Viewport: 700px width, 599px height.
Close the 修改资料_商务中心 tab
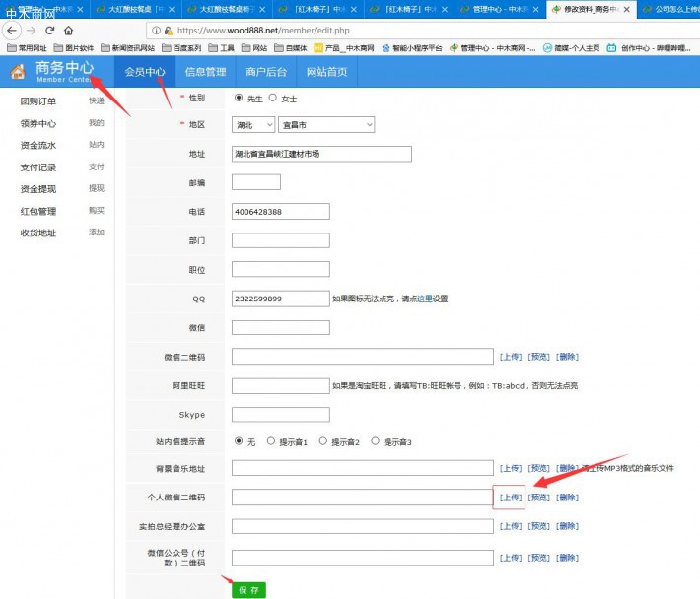(x=627, y=10)
